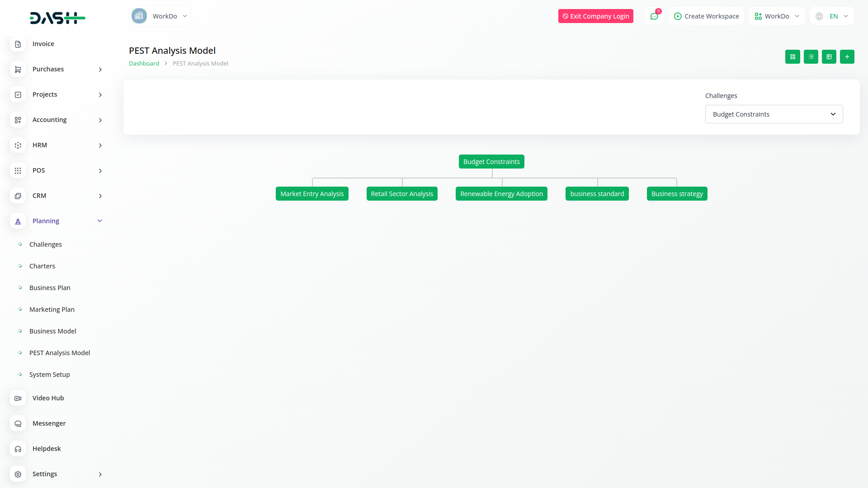Click the table layout view icon
The width and height of the screenshot is (868, 488).
(829, 57)
